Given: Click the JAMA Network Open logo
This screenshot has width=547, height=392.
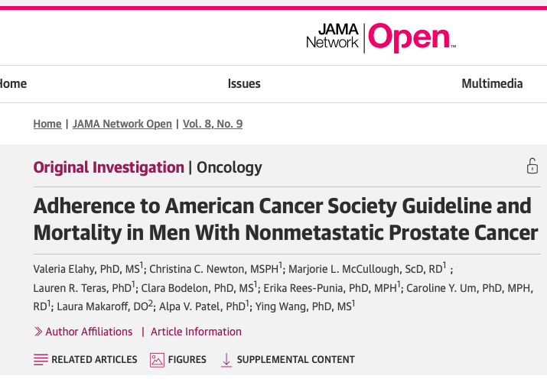Looking at the screenshot, I should coord(381,37).
